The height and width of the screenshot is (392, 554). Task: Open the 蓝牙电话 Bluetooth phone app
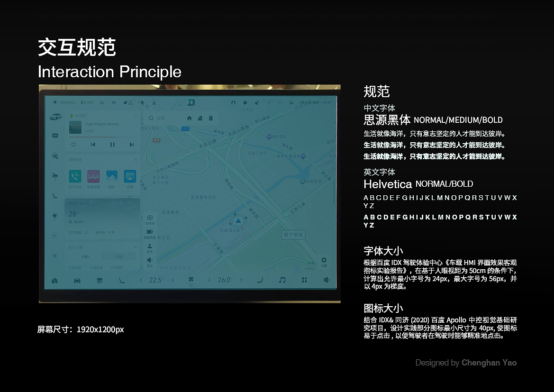(75, 177)
